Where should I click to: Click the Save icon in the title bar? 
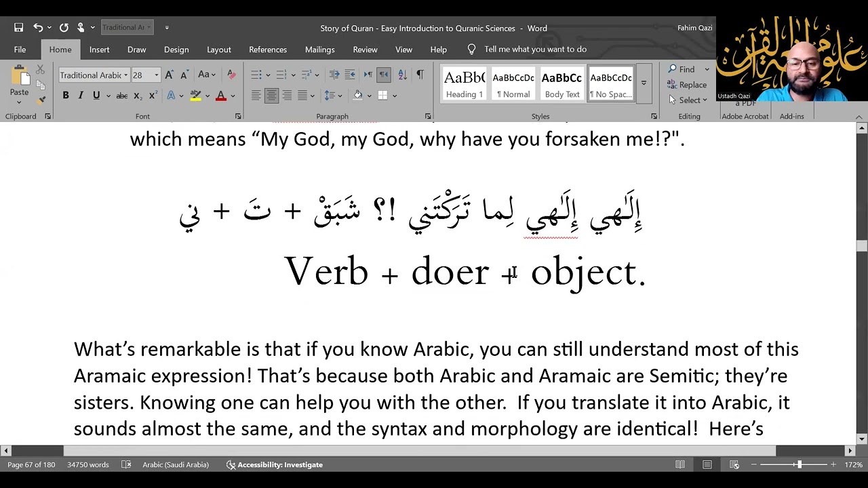[19, 28]
